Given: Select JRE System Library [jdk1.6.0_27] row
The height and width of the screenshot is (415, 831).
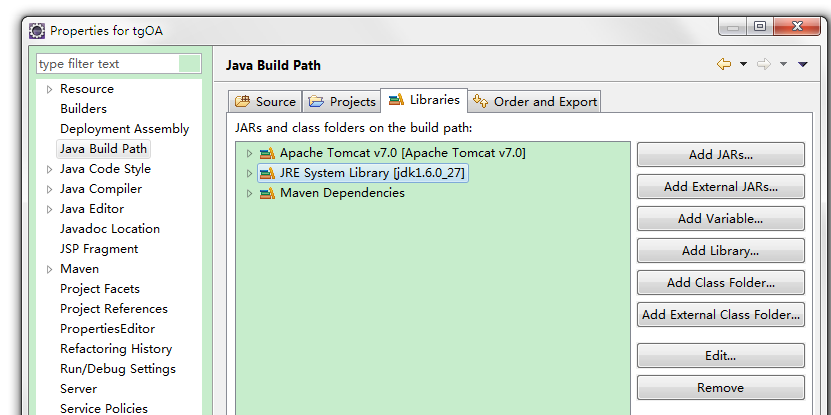Looking at the screenshot, I should pos(363,173).
